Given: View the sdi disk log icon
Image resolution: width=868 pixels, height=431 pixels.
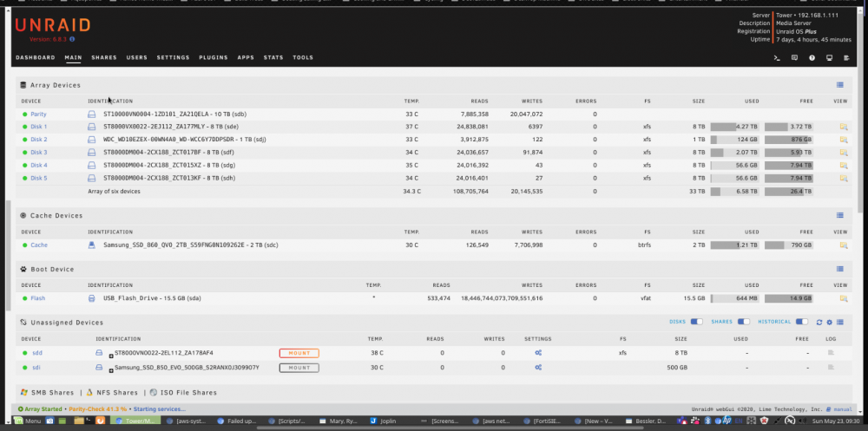Looking at the screenshot, I should pos(831,368).
